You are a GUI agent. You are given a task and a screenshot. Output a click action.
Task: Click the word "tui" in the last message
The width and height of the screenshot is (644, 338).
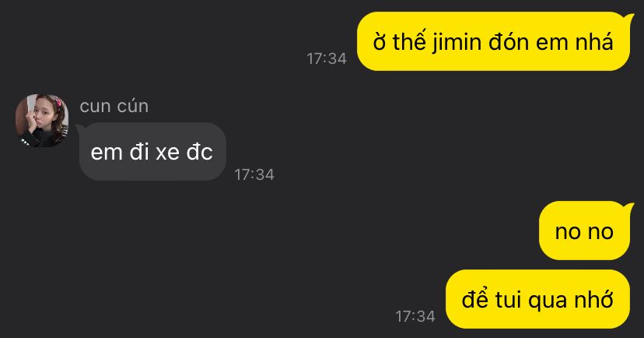tap(508, 300)
